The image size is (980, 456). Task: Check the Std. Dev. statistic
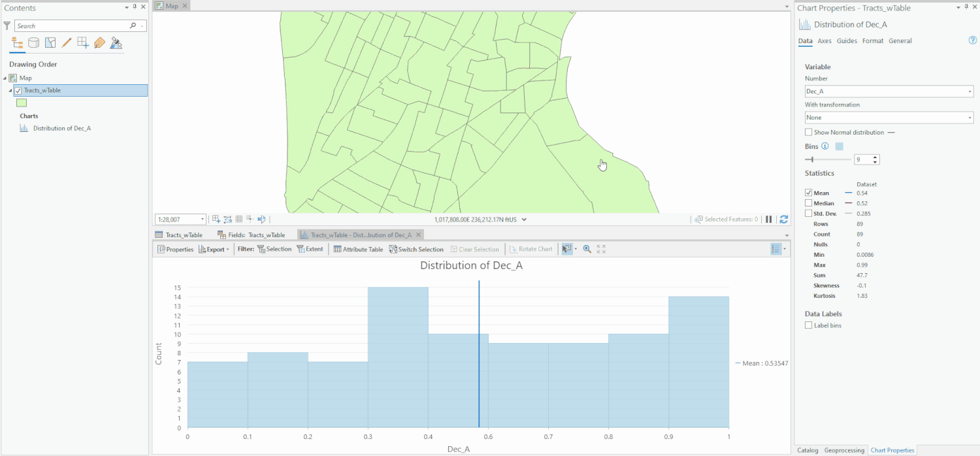809,214
